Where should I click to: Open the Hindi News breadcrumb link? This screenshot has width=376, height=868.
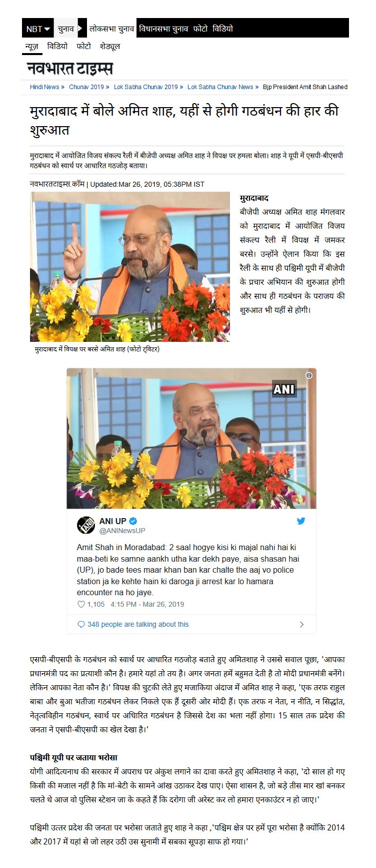pos(44,87)
